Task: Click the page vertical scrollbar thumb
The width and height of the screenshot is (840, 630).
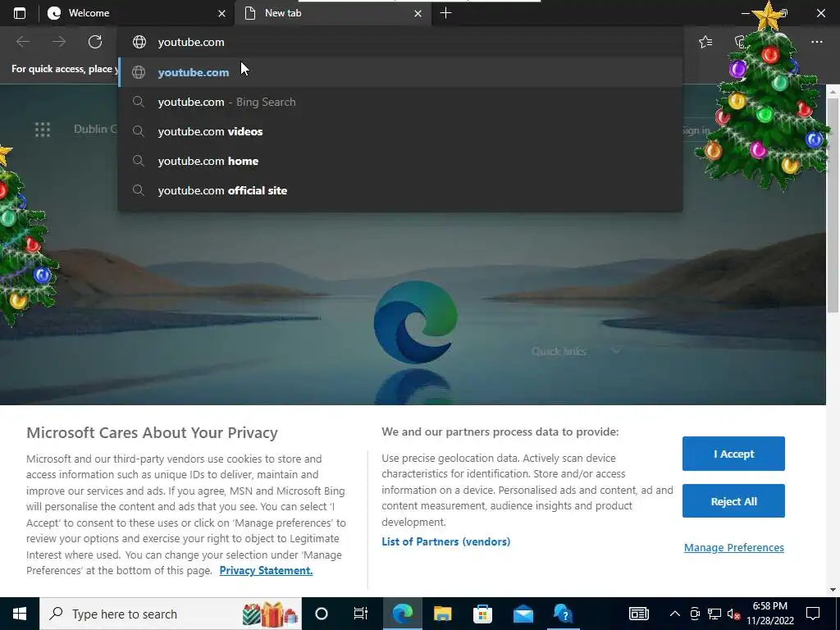Action: [833, 205]
